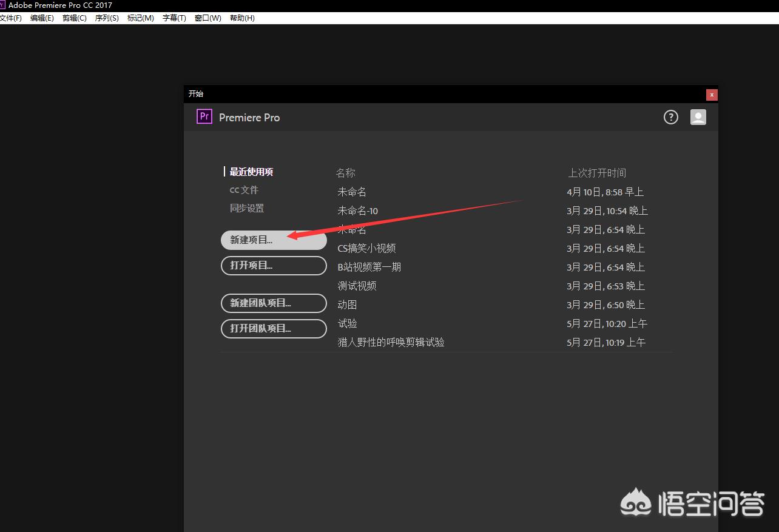Screen dimensions: 779x532
Task: Open the 帮助(H) menu
Action: tap(242, 18)
